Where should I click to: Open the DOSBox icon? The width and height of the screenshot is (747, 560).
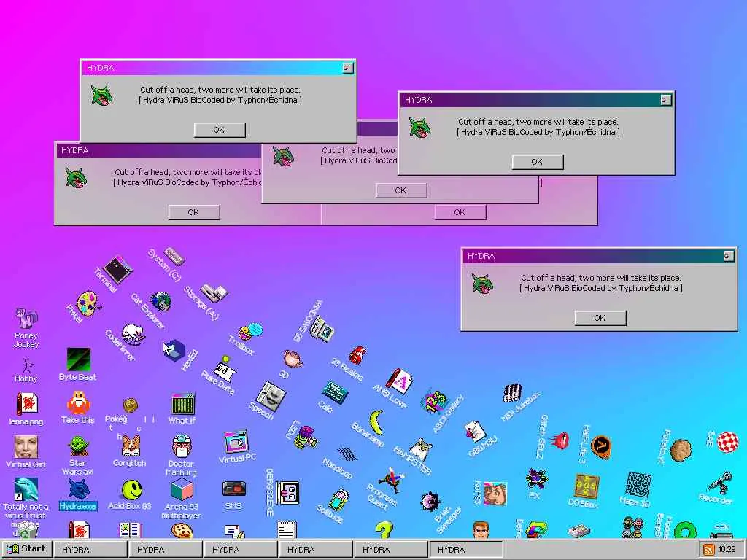pyautogui.click(x=587, y=486)
